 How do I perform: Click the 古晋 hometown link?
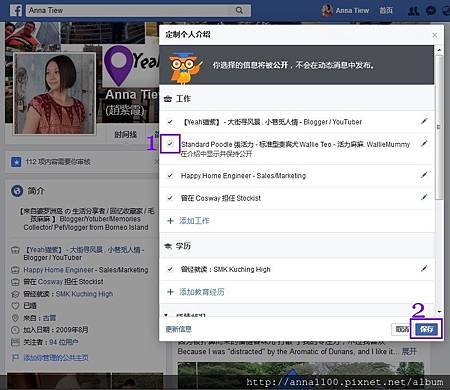pyautogui.click(x=50, y=318)
